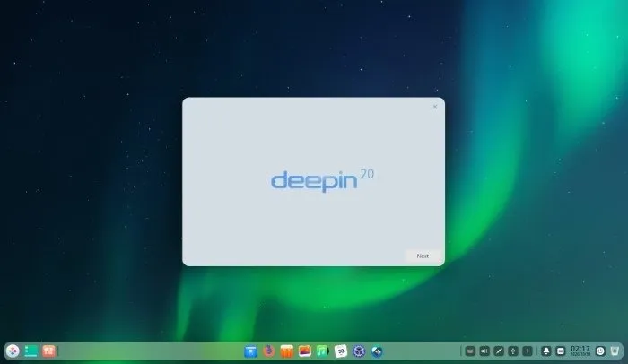
Task: Click the green Show Desktop dock icon
Action: [31, 351]
